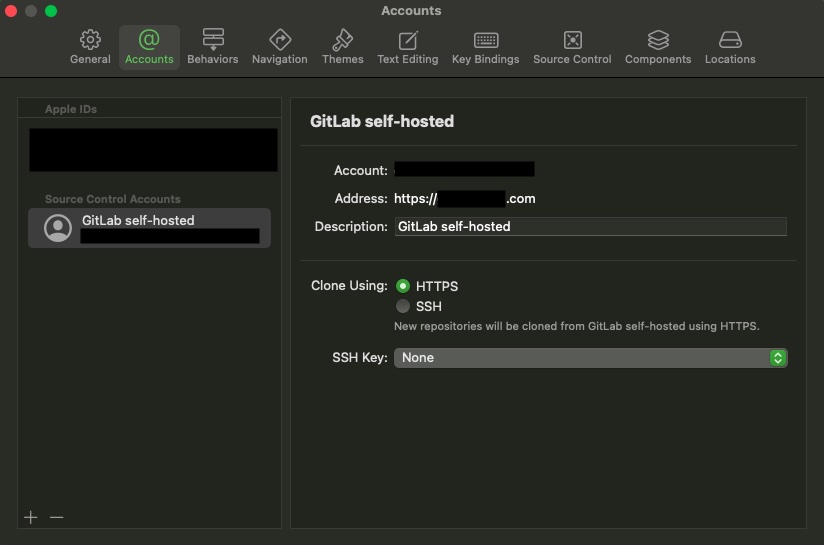The height and width of the screenshot is (545, 824).
Task: Click the SSH Key dropdown arrows
Action: [x=777, y=357]
